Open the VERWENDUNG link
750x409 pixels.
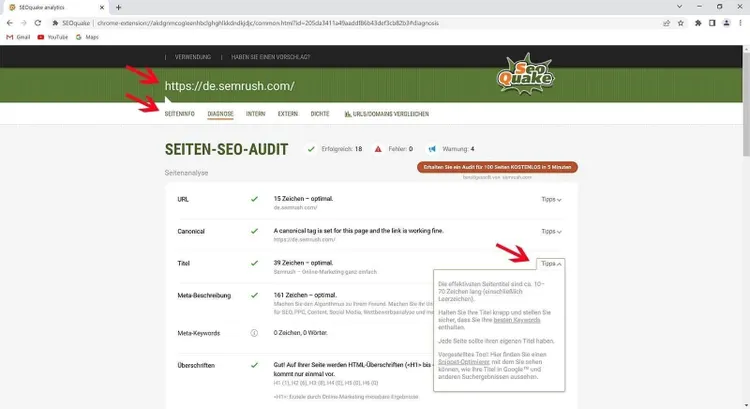tap(193, 57)
